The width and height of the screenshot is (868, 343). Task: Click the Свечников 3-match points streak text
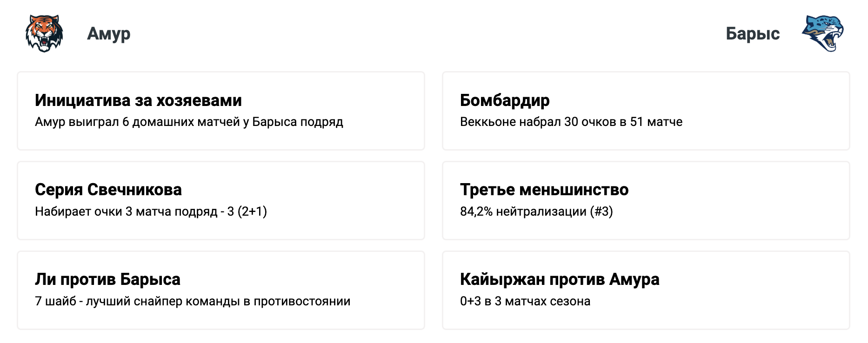(151, 211)
